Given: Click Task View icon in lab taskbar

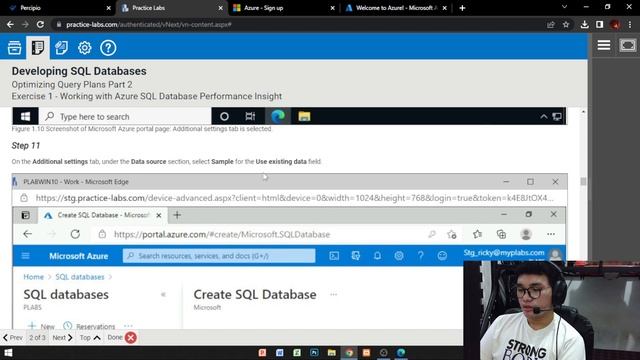Looking at the screenshot, I should coord(250,116).
